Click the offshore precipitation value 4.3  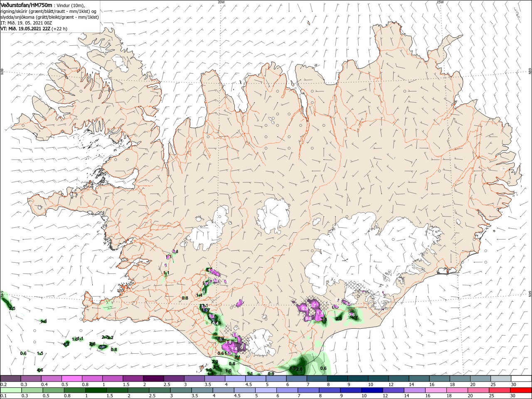pos(66,344)
